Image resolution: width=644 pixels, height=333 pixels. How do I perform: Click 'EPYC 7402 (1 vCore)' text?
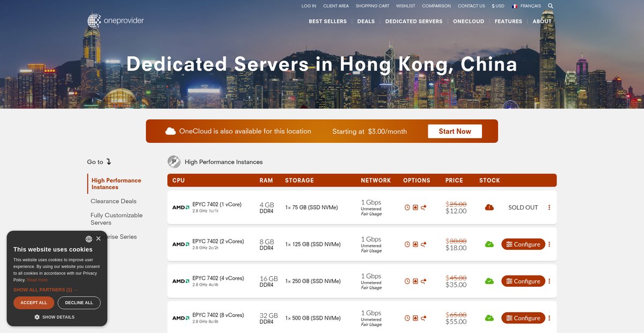tap(217, 205)
